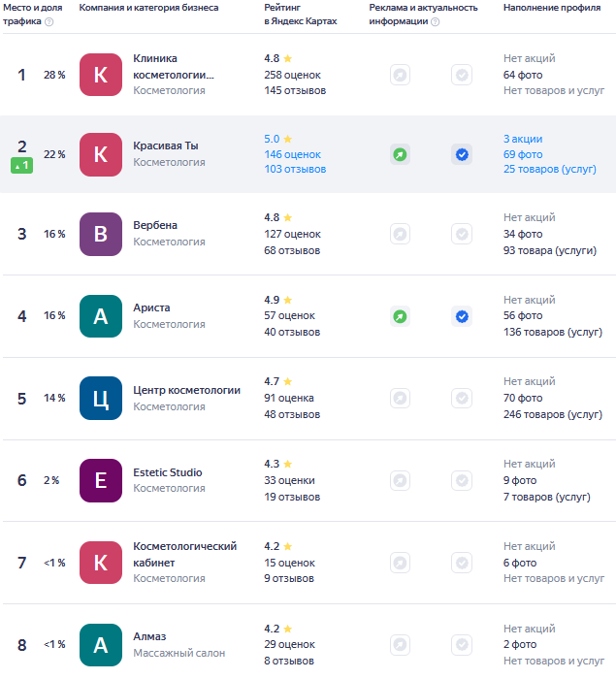Click the '22 %' traffic share value
This screenshot has width=616, height=679.
click(x=54, y=154)
